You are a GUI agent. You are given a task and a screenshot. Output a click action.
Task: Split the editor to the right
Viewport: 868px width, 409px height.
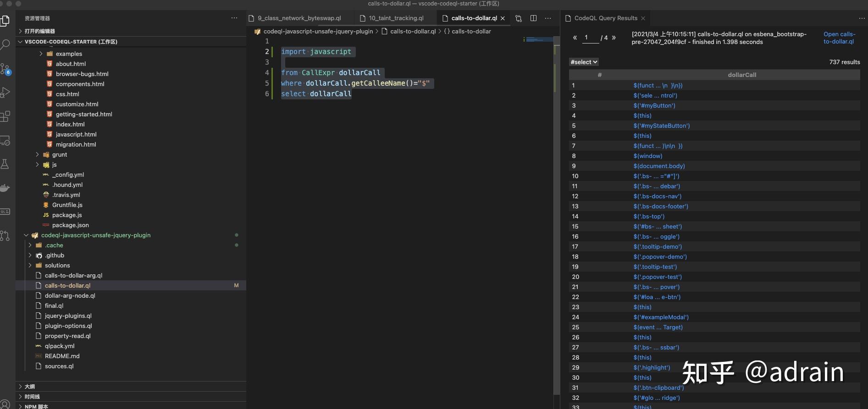[533, 18]
